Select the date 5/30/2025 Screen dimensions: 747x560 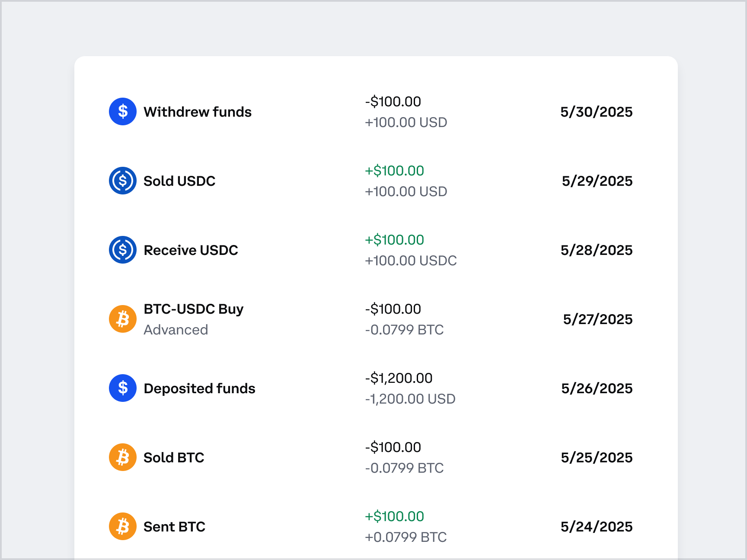click(x=596, y=112)
